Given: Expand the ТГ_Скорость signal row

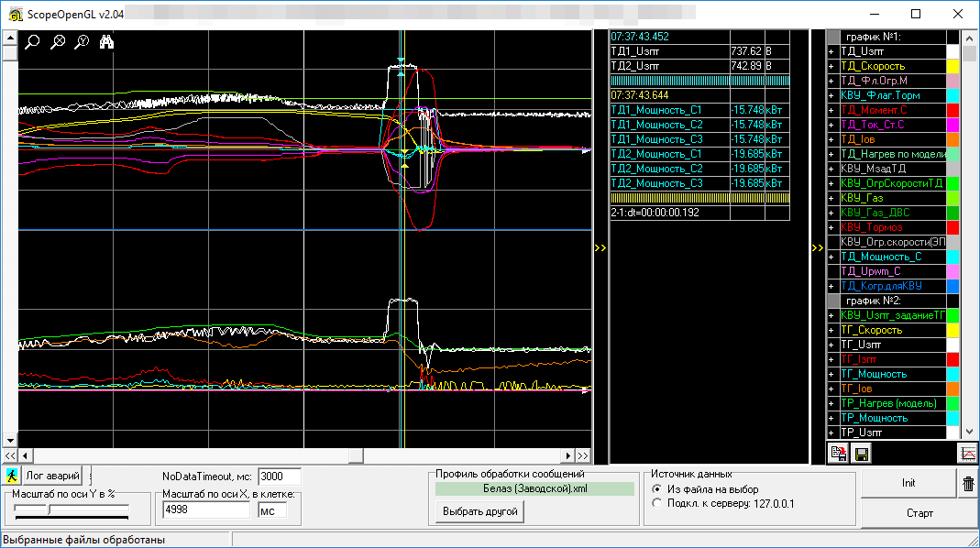Looking at the screenshot, I should [831, 330].
